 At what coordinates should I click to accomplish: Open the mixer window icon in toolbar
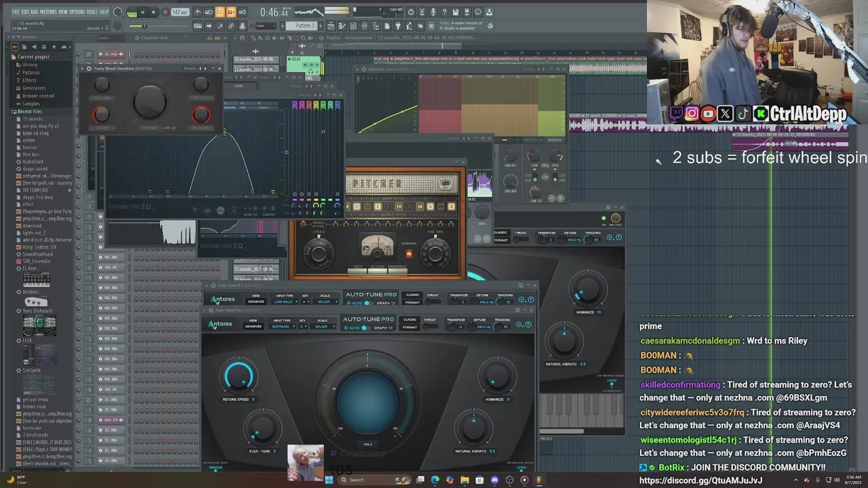click(x=364, y=26)
